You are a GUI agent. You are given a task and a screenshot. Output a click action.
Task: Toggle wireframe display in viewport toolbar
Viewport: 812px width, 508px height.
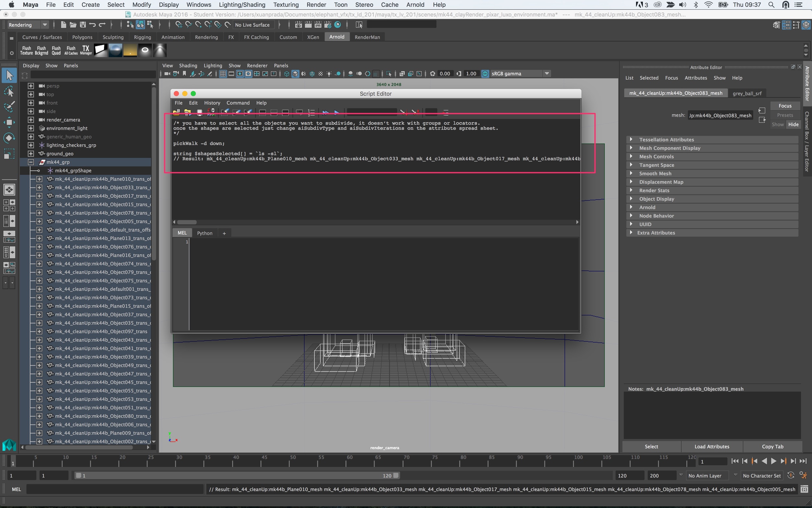click(x=287, y=73)
